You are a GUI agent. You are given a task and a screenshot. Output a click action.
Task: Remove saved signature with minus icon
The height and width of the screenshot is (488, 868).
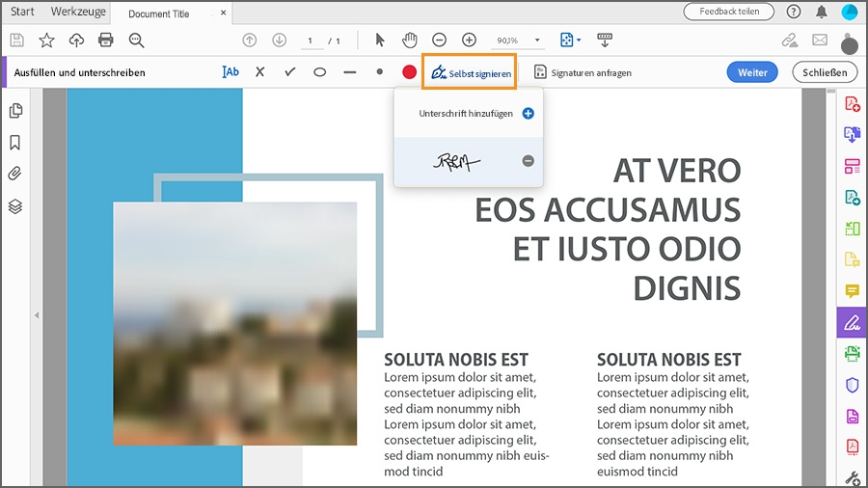pyautogui.click(x=529, y=161)
